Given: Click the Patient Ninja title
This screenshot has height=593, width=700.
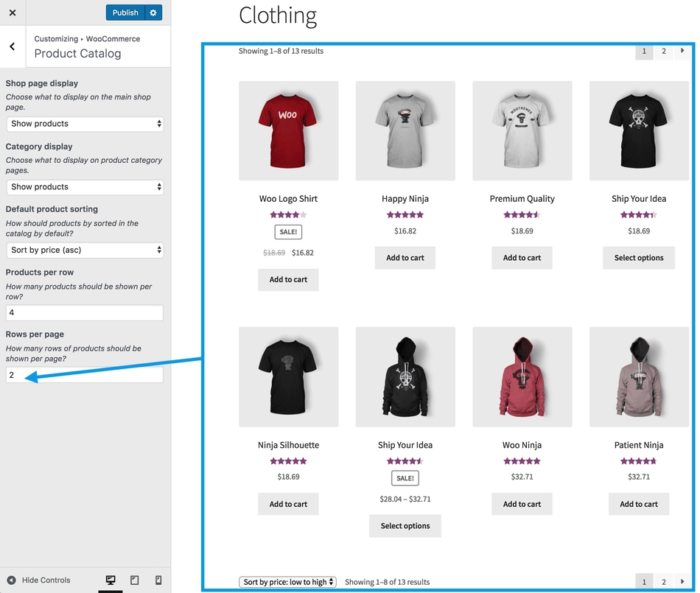Looking at the screenshot, I should pos(639,446).
